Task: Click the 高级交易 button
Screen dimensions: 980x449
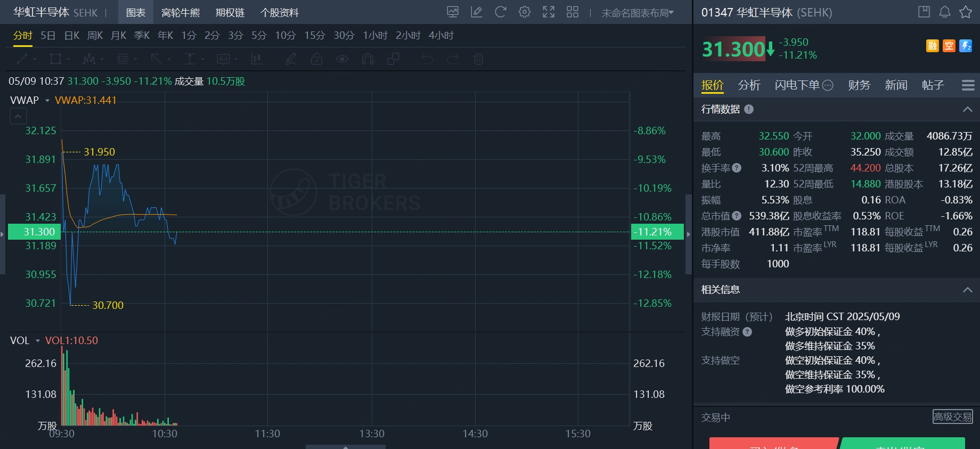Action: coord(953,417)
